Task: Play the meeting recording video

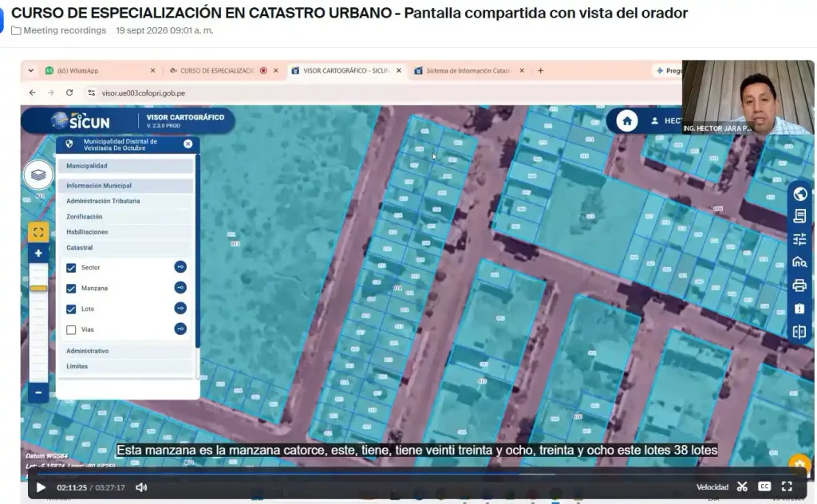Action: [x=41, y=488]
